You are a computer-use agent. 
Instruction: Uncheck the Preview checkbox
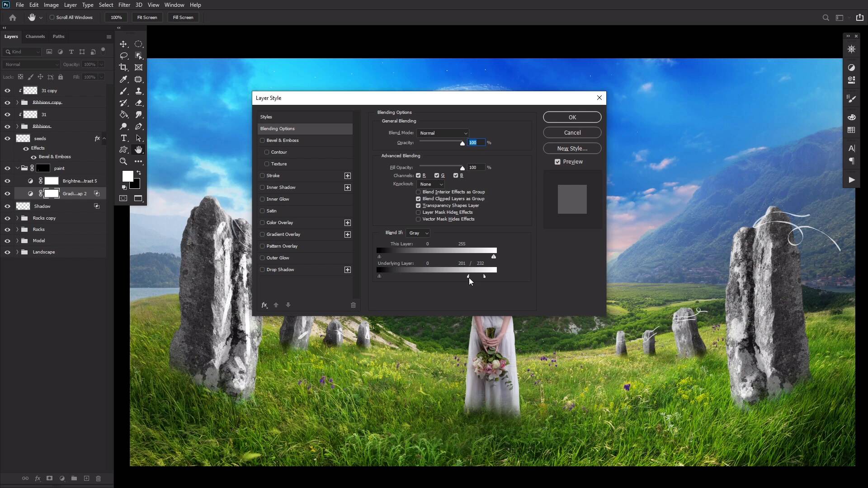tap(557, 162)
